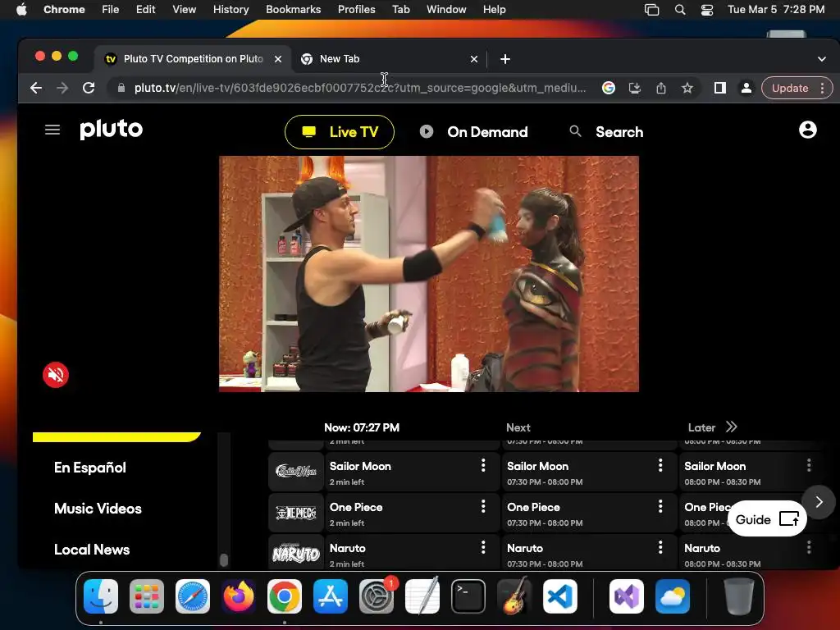
Task: Select the One Piece channel logo
Action: click(296, 513)
